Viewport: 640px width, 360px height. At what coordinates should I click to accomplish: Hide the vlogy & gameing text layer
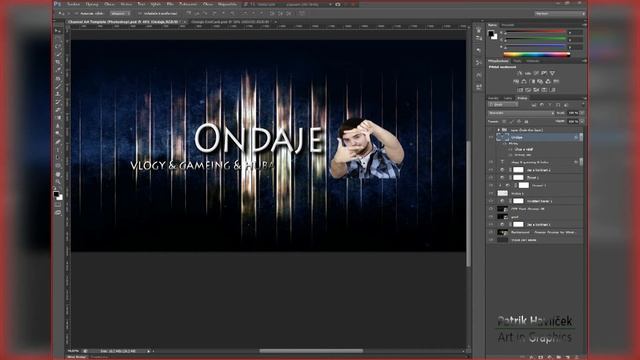coord(491,162)
